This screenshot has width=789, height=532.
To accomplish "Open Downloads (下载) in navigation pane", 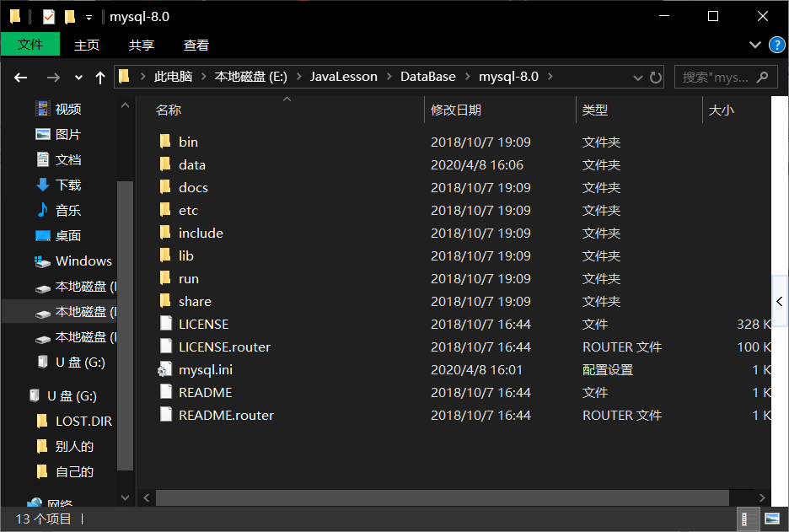I will click(58, 185).
